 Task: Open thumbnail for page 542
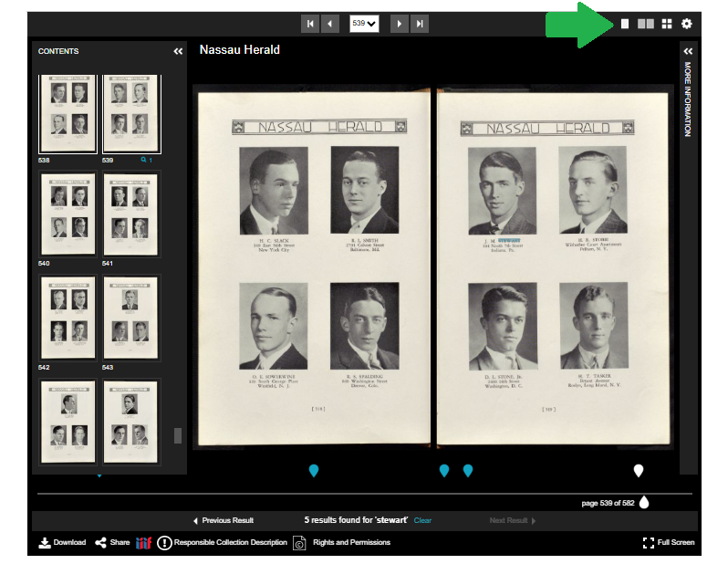pos(68,318)
